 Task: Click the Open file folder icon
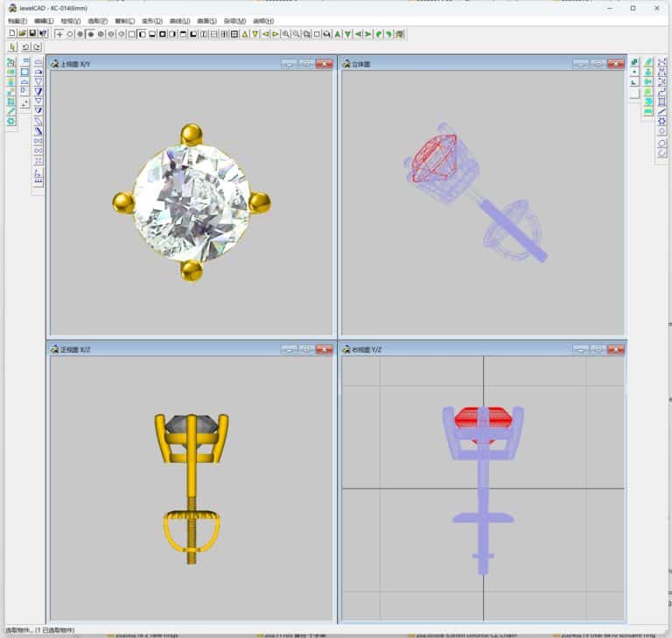click(22, 33)
